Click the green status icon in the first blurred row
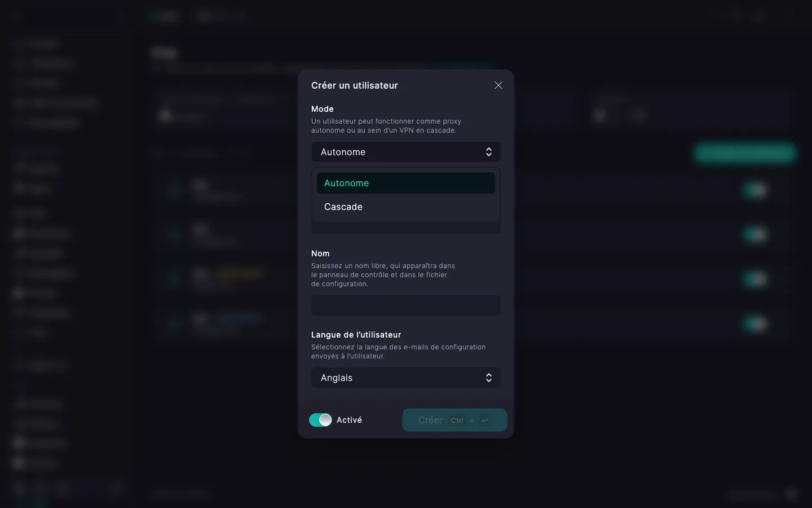Viewport: 812px width, 508px height. (174, 190)
